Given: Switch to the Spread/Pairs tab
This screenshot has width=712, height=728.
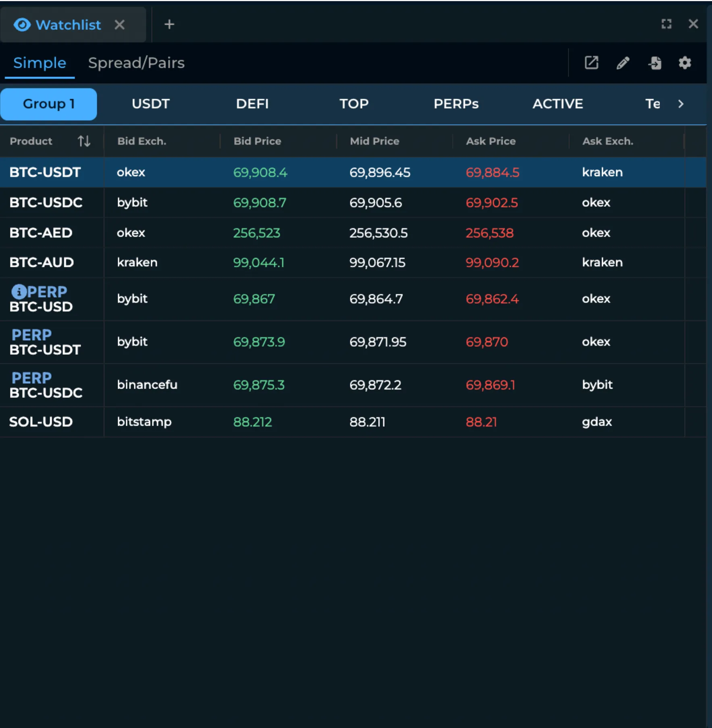Looking at the screenshot, I should 136,63.
